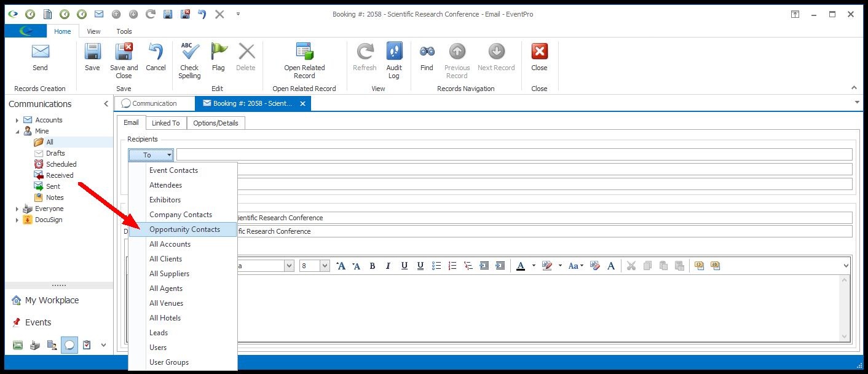
Task: Select the Sent folder
Action: click(x=53, y=186)
